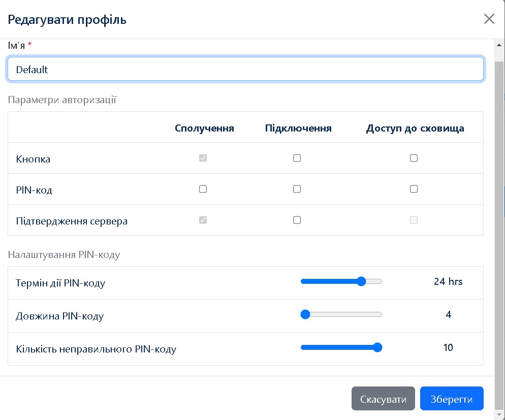
Task: Click the Ім'я input field
Action: point(245,69)
